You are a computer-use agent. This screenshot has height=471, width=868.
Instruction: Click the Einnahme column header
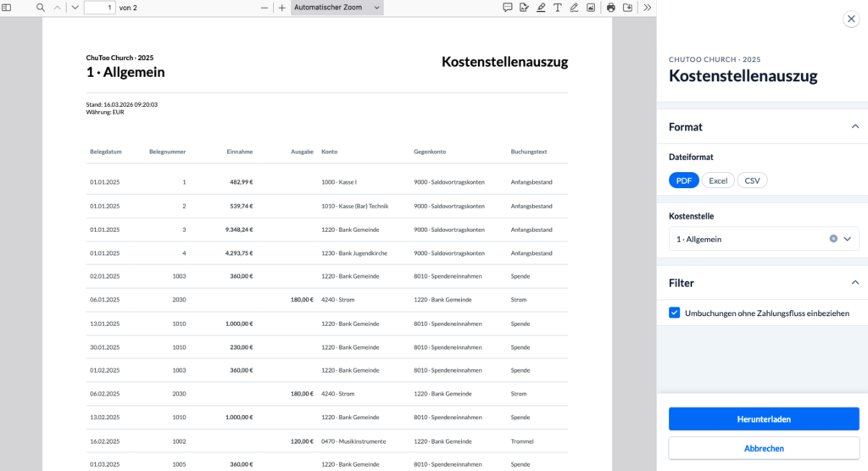(240, 152)
